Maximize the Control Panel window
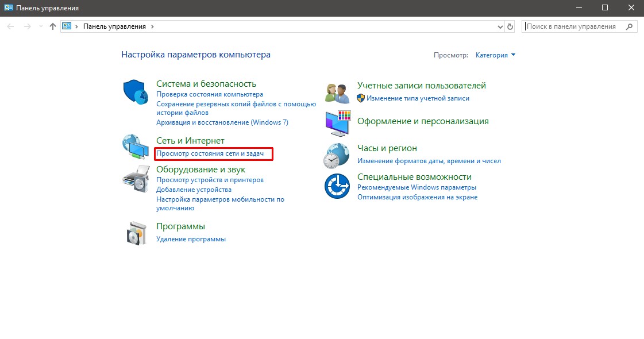The image size is (644, 339). pos(605,8)
